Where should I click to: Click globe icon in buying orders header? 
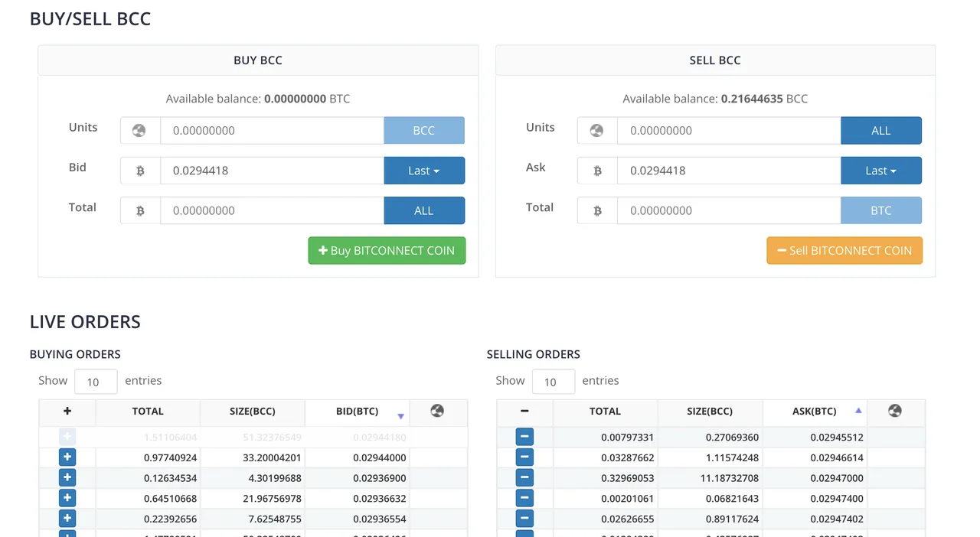[437, 411]
